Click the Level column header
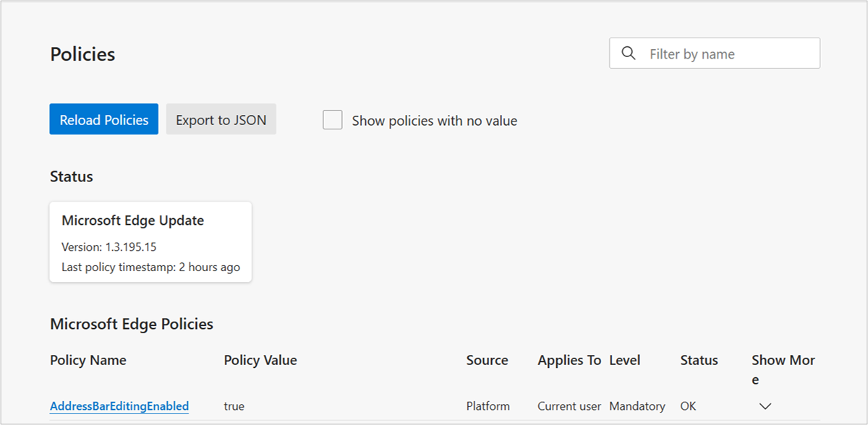Image resolution: width=868 pixels, height=425 pixels. [x=625, y=360]
